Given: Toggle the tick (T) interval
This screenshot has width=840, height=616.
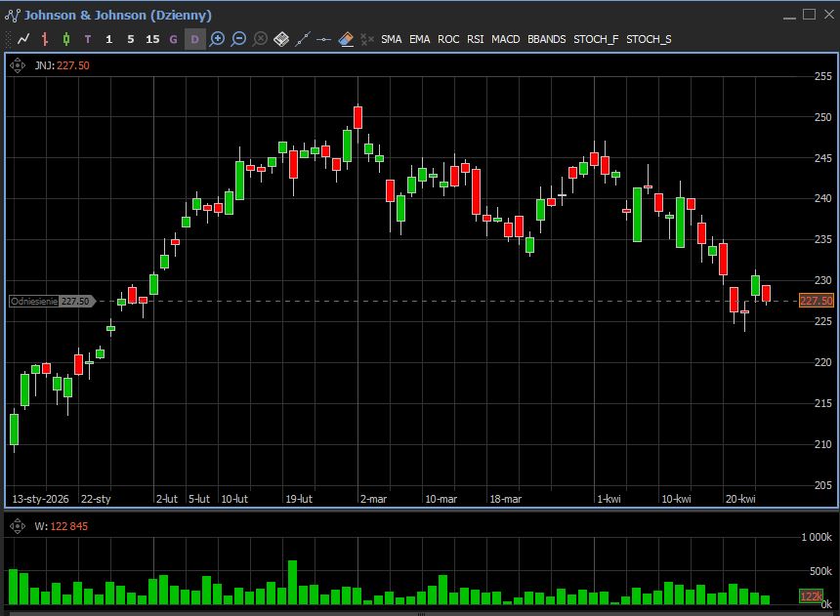Looking at the screenshot, I should coord(88,39).
